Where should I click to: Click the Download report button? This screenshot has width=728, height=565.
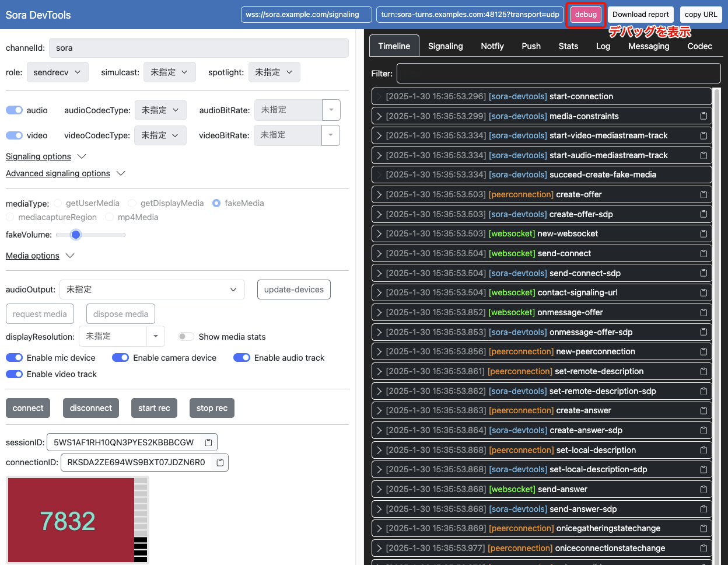tap(640, 14)
